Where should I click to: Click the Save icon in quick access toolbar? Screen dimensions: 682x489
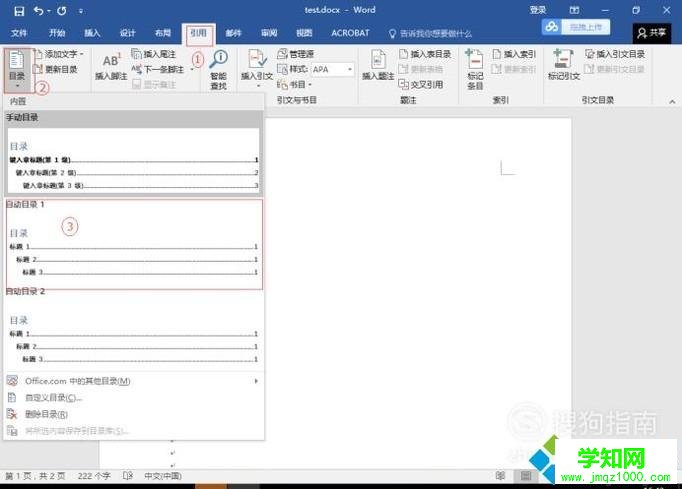point(19,11)
